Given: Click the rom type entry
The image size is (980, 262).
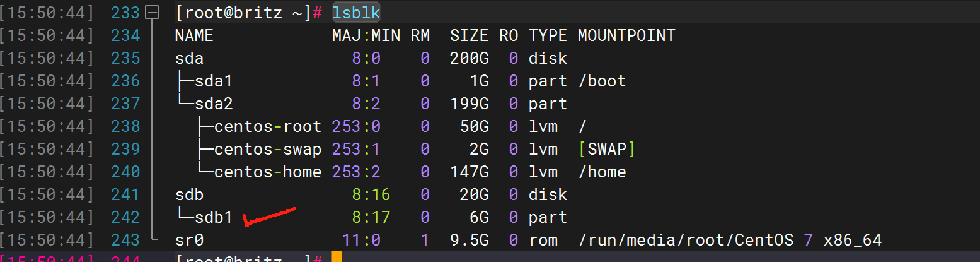Looking at the screenshot, I should 543,240.
